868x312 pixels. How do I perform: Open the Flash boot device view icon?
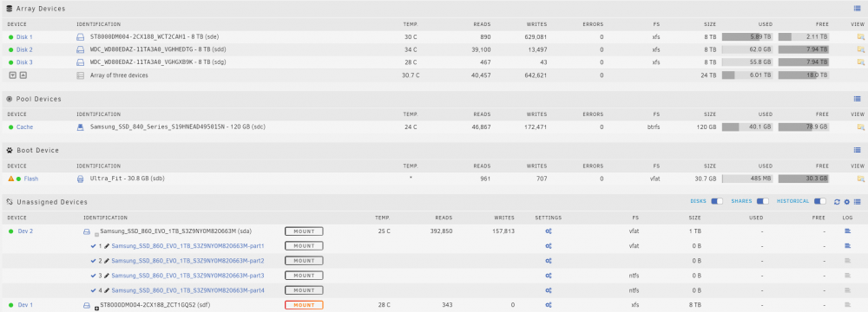(x=860, y=179)
